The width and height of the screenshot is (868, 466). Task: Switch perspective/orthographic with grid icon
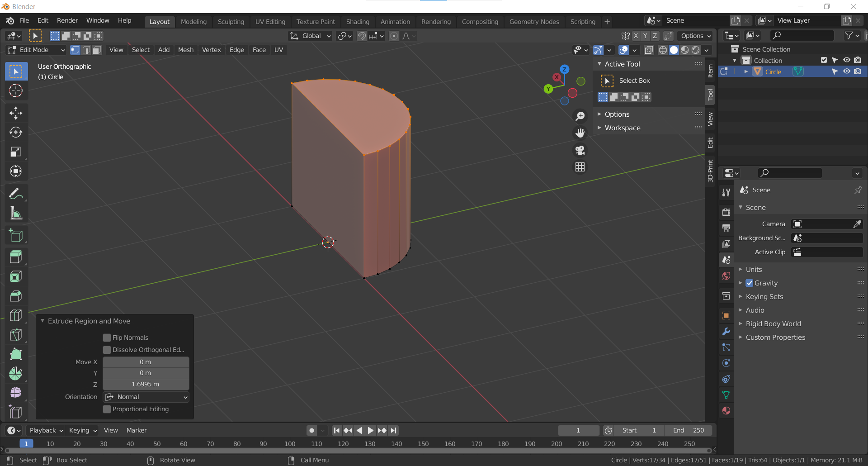click(x=580, y=167)
